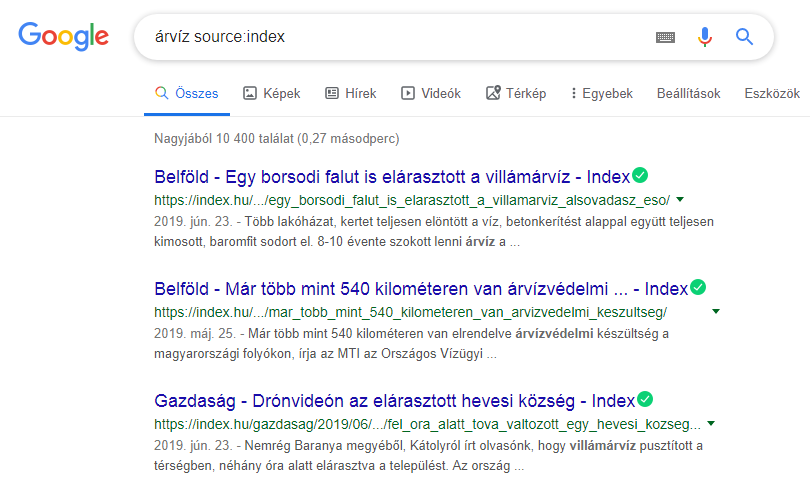Expand dropdown arrow next to borsodi falut URL

(680, 199)
